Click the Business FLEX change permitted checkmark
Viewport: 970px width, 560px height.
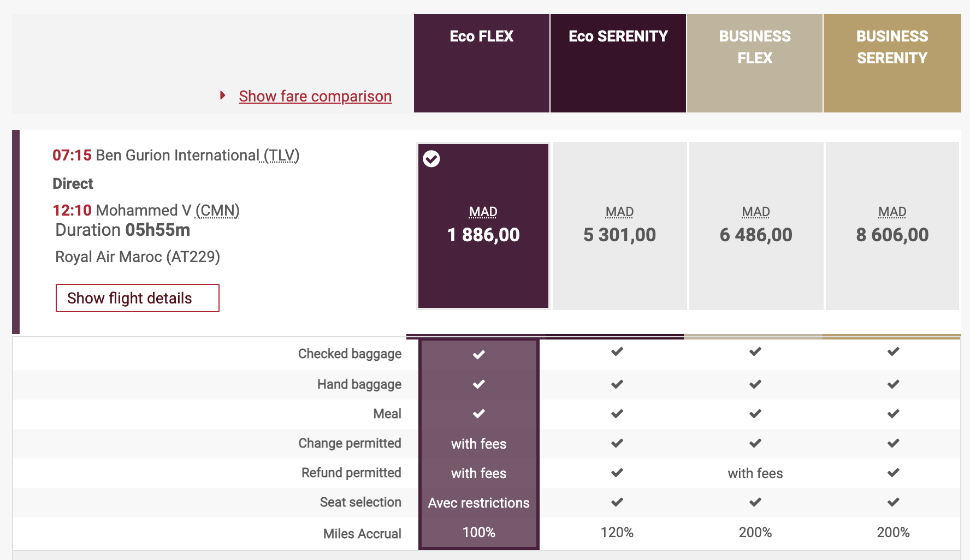pyautogui.click(x=755, y=443)
